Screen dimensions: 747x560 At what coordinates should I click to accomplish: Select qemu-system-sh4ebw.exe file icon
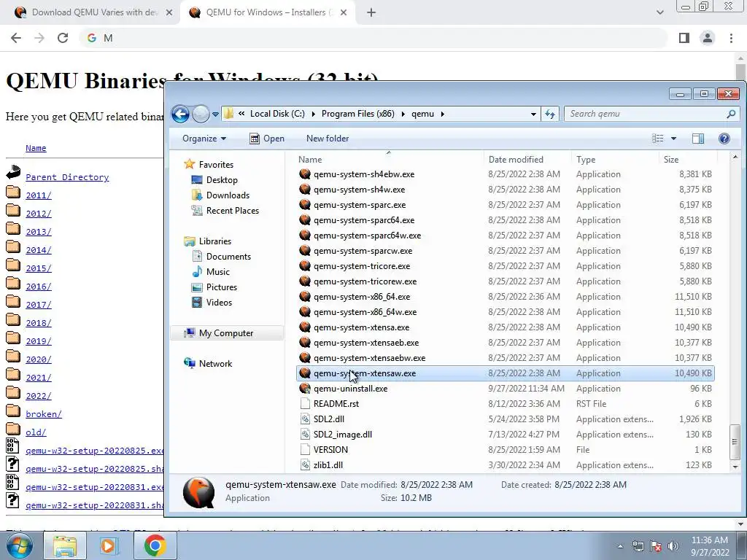point(305,174)
